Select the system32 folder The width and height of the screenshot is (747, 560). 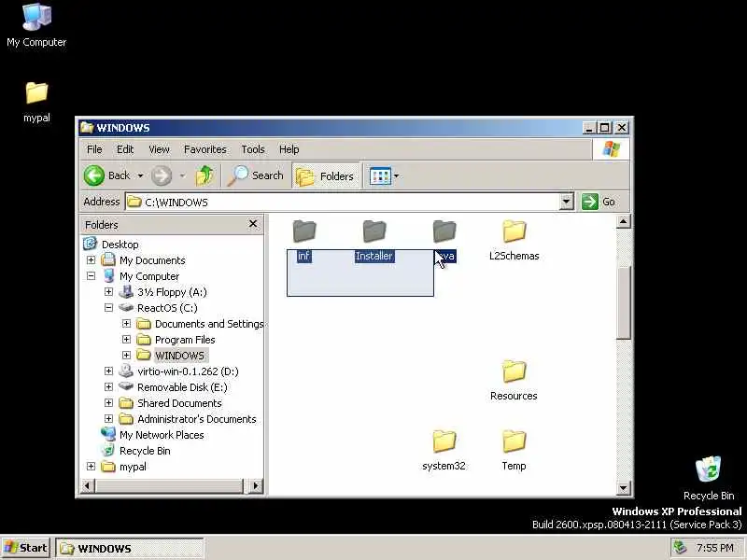[x=444, y=451]
